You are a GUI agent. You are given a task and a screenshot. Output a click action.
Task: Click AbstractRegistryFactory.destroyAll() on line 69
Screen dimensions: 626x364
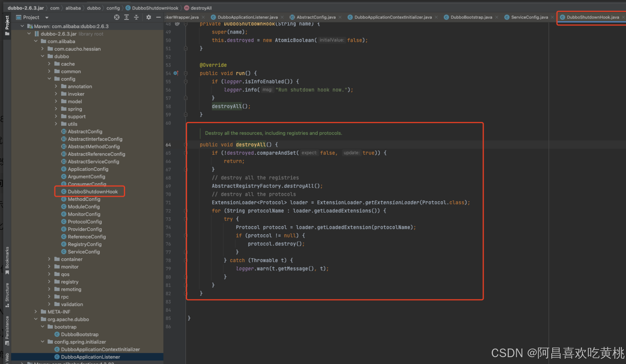[x=267, y=186]
